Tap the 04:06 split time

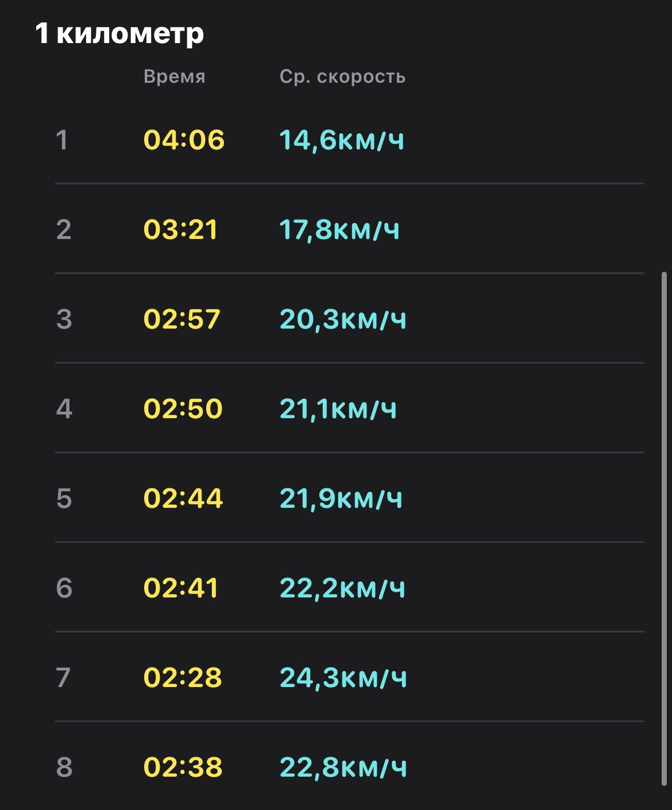point(184,140)
